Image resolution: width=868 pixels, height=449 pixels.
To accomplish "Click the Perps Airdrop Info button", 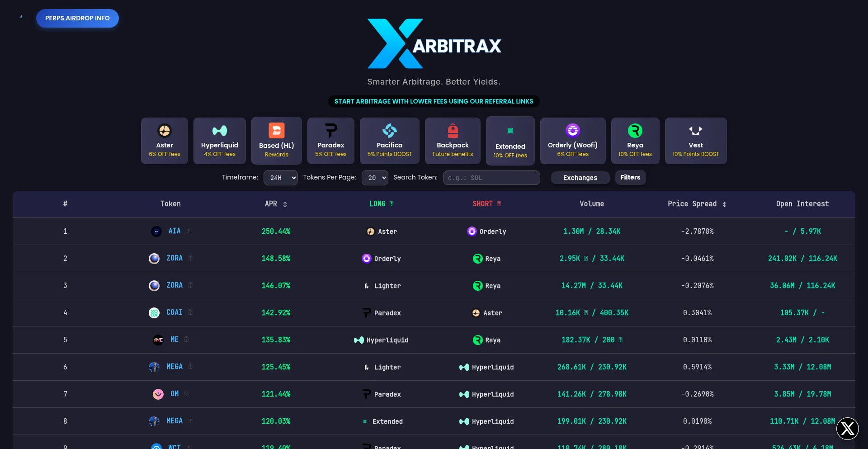I will tap(77, 19).
